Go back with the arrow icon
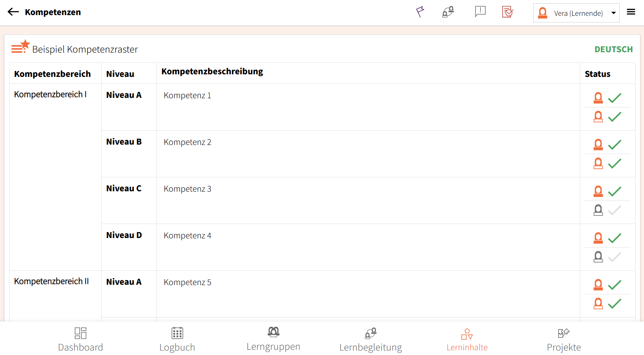Image resolution: width=644 pixels, height=355 pixels. tap(13, 12)
